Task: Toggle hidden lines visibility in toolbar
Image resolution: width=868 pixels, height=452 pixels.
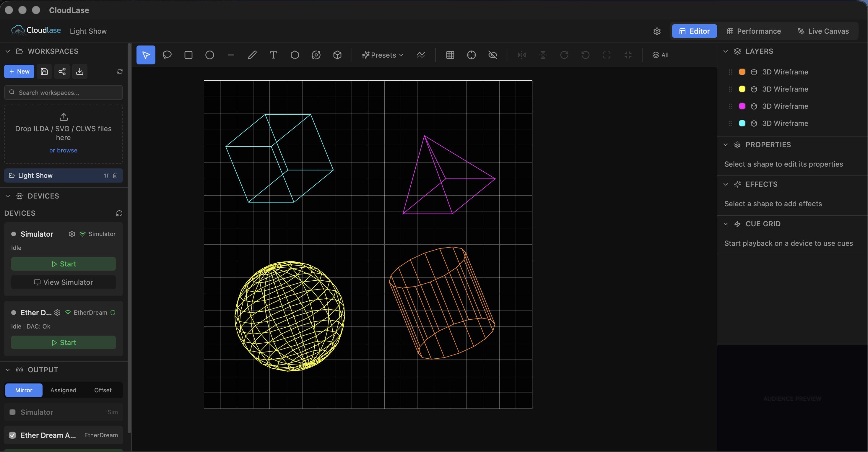Action: point(492,55)
